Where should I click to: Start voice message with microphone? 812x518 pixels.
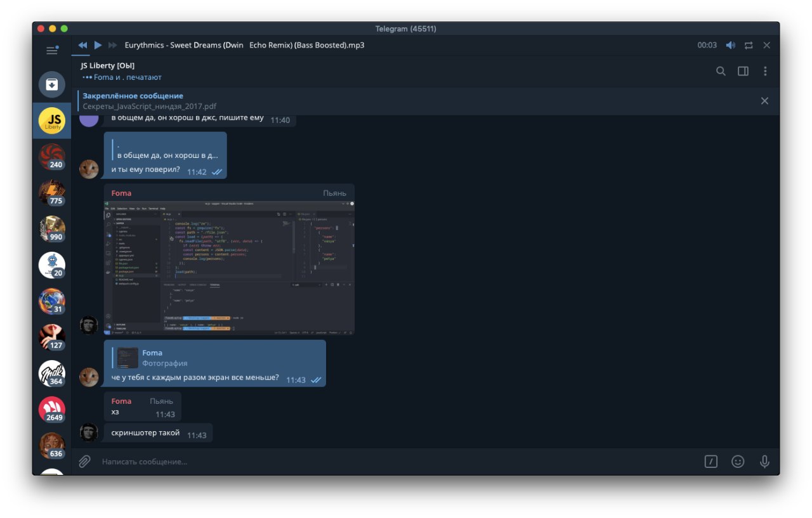[x=765, y=462]
